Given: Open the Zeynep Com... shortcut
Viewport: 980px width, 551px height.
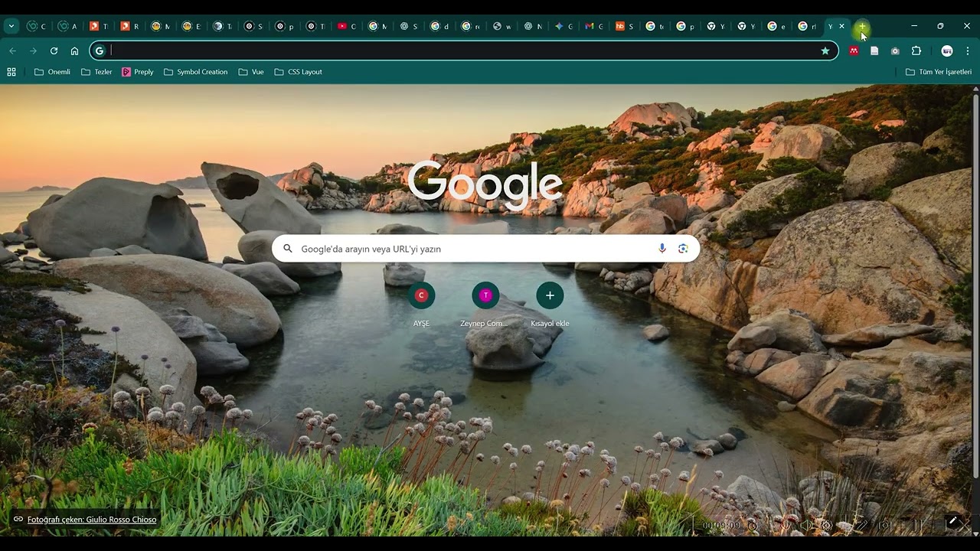Looking at the screenshot, I should point(485,304).
